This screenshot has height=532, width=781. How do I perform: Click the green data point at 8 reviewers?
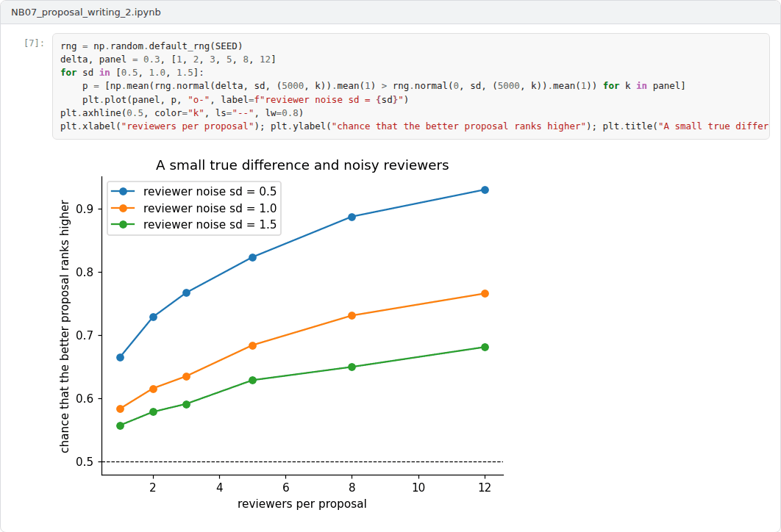tap(352, 367)
